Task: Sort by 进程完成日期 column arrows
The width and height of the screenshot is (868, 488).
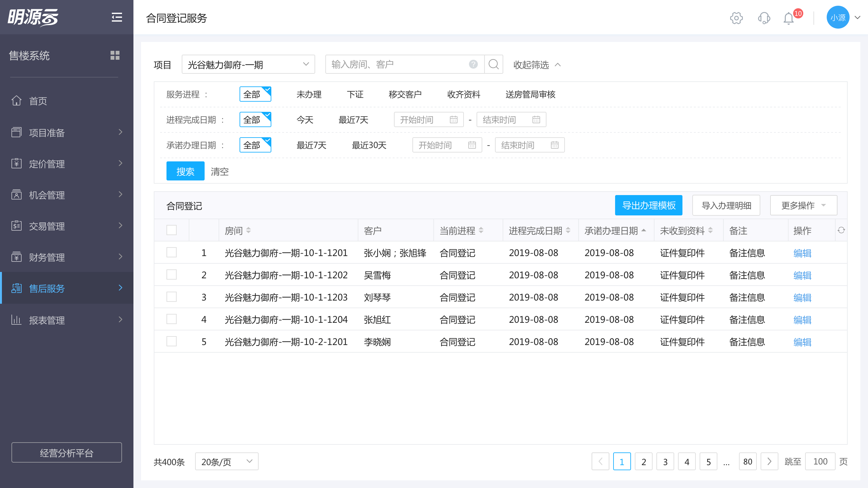Action: 568,230
